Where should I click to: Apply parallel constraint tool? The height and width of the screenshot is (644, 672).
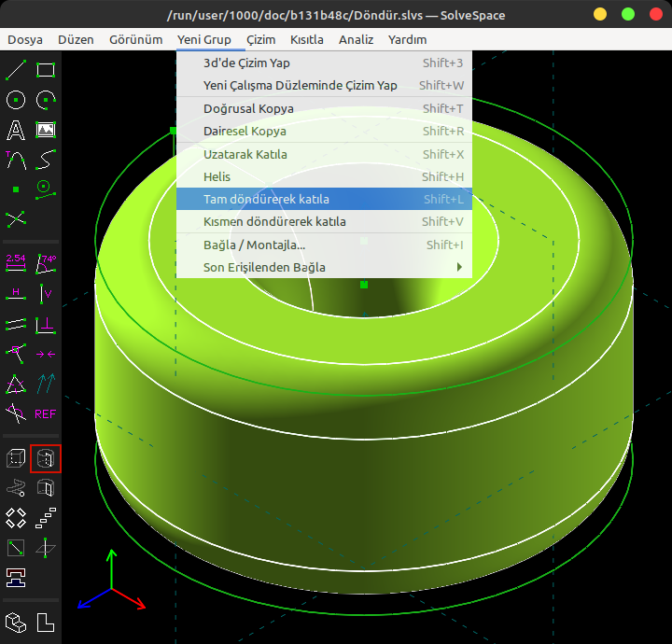coord(16,325)
